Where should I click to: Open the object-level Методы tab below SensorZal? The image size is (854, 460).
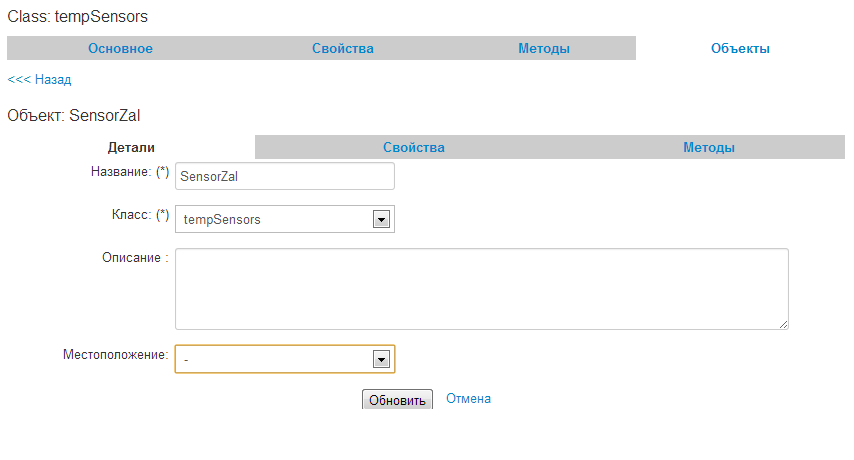[709, 147]
